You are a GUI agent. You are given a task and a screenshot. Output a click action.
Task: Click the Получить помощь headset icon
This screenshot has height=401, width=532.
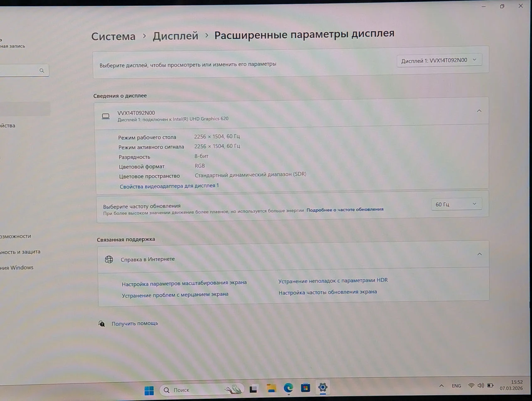(x=101, y=324)
